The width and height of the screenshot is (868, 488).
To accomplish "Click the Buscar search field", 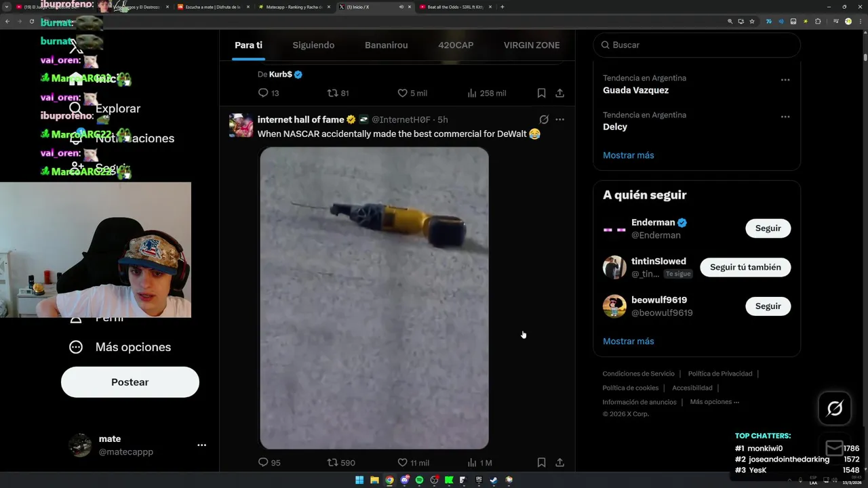I will pos(696,45).
